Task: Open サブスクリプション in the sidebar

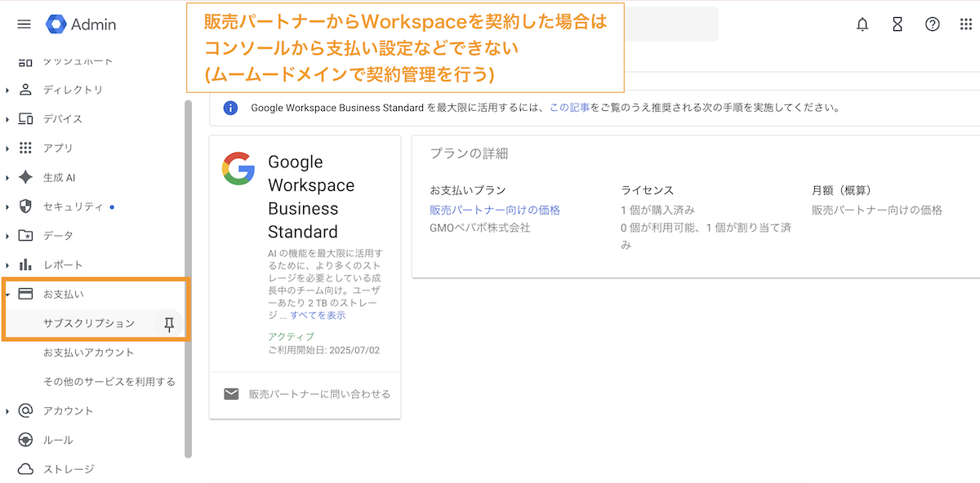Action: click(x=89, y=323)
